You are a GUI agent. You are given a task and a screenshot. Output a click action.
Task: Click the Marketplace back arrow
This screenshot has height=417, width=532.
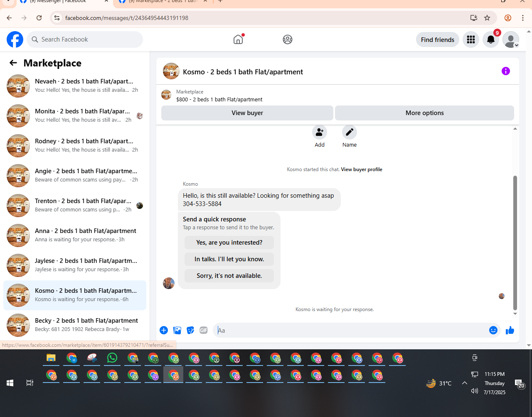pyautogui.click(x=13, y=63)
